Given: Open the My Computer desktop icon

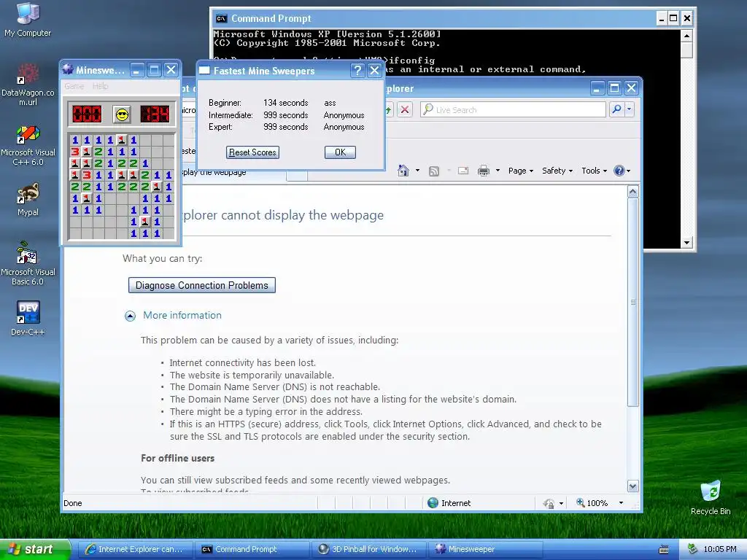Looking at the screenshot, I should point(28,20).
